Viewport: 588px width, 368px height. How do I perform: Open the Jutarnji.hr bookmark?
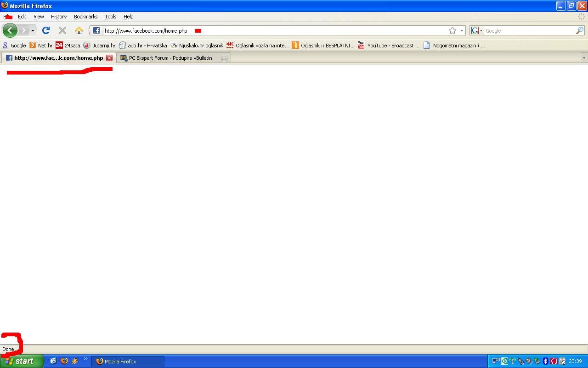point(99,46)
